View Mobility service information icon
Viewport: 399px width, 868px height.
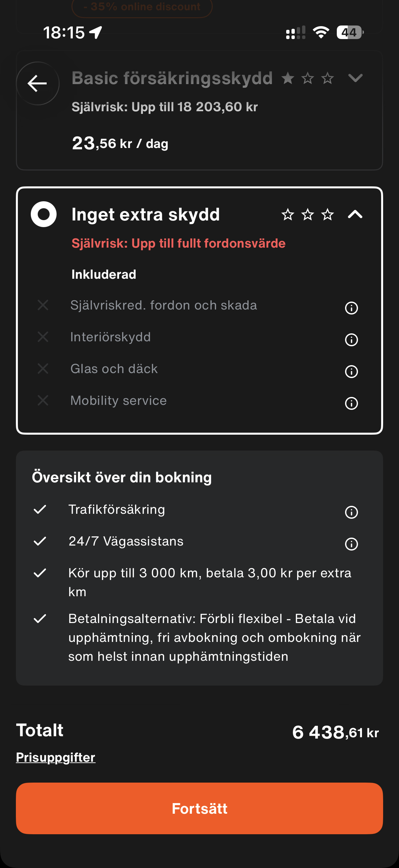tap(351, 403)
